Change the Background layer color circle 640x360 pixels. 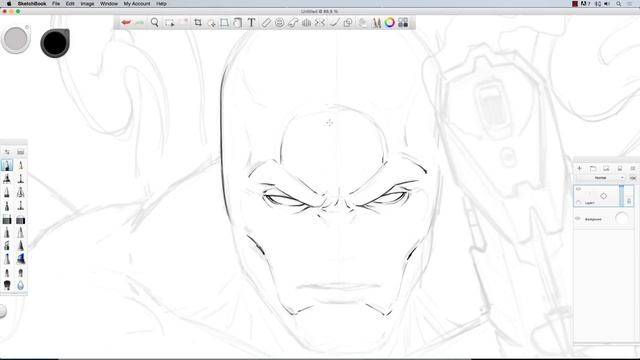(622, 218)
